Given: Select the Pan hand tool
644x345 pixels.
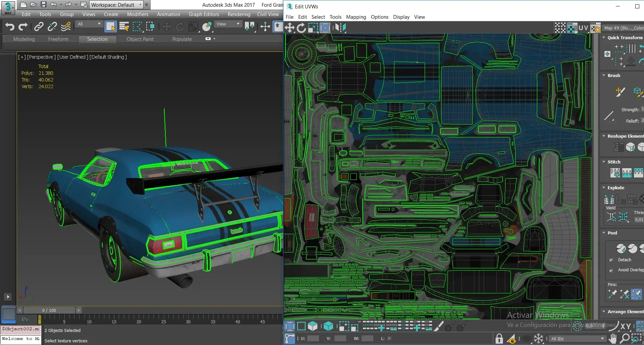Looking at the screenshot, I should (x=613, y=339).
